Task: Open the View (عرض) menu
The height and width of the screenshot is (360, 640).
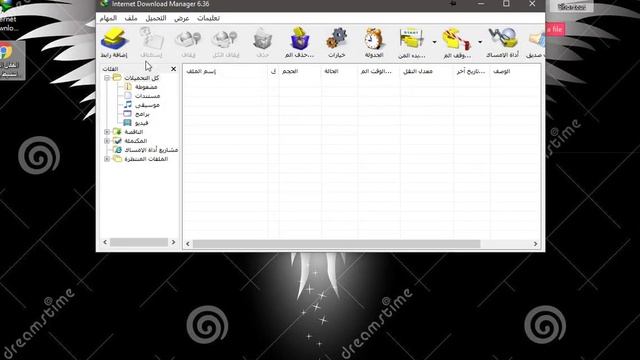Action: coord(182,18)
